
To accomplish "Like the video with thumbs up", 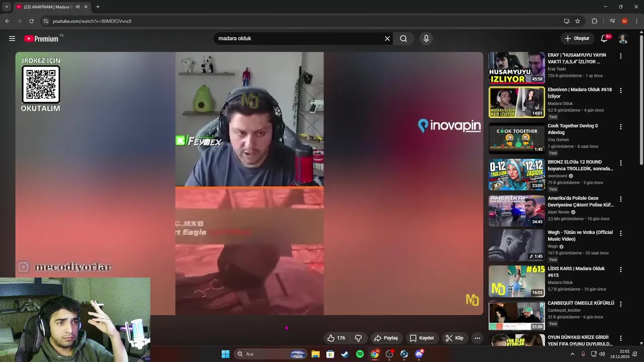I will point(337,338).
